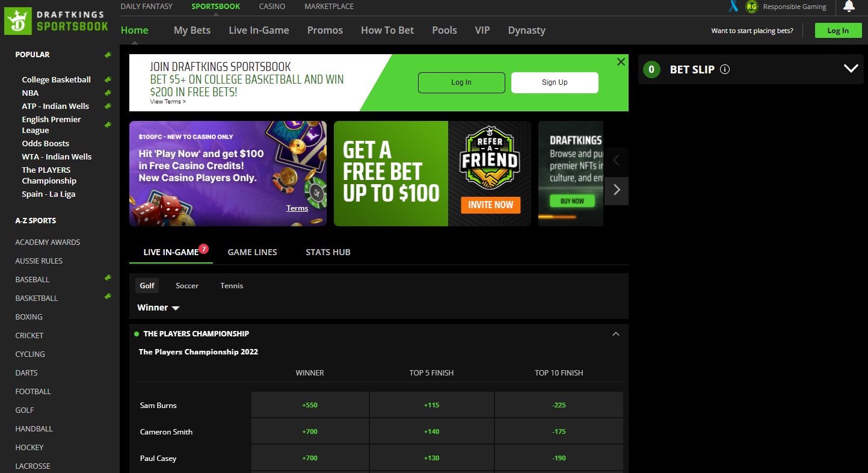Select the Golf filter chip

coord(147,285)
